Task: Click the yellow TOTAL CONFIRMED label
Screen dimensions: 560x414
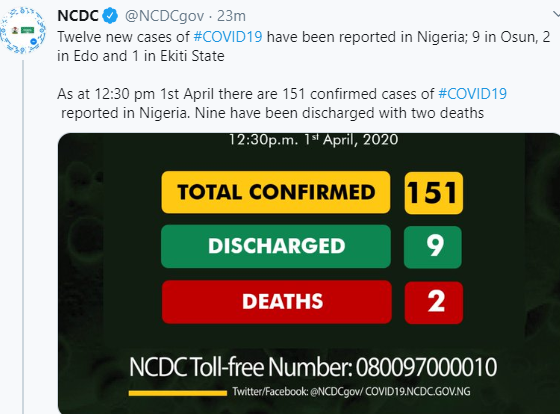Action: (276, 192)
